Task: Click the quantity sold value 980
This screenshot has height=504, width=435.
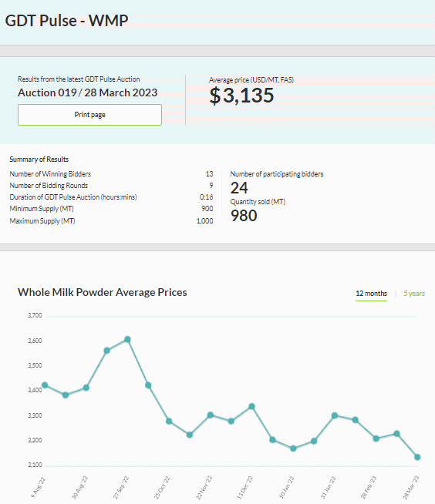Action: pyautogui.click(x=244, y=216)
